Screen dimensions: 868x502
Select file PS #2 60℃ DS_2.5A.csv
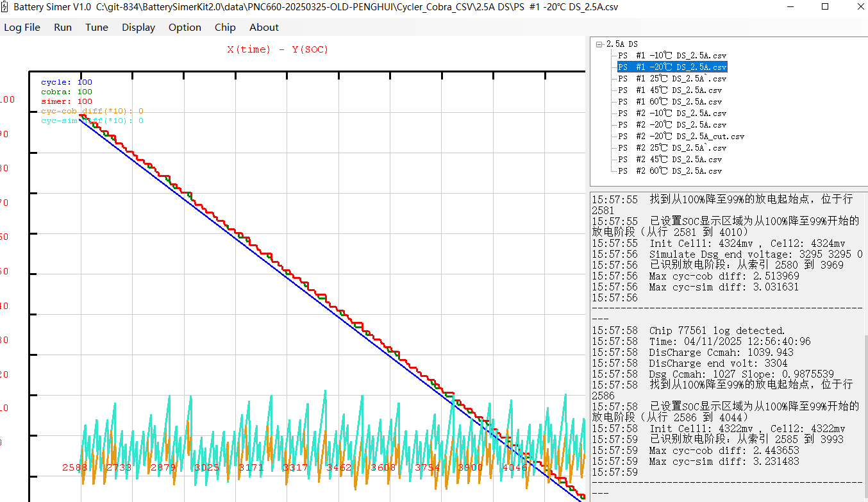670,171
